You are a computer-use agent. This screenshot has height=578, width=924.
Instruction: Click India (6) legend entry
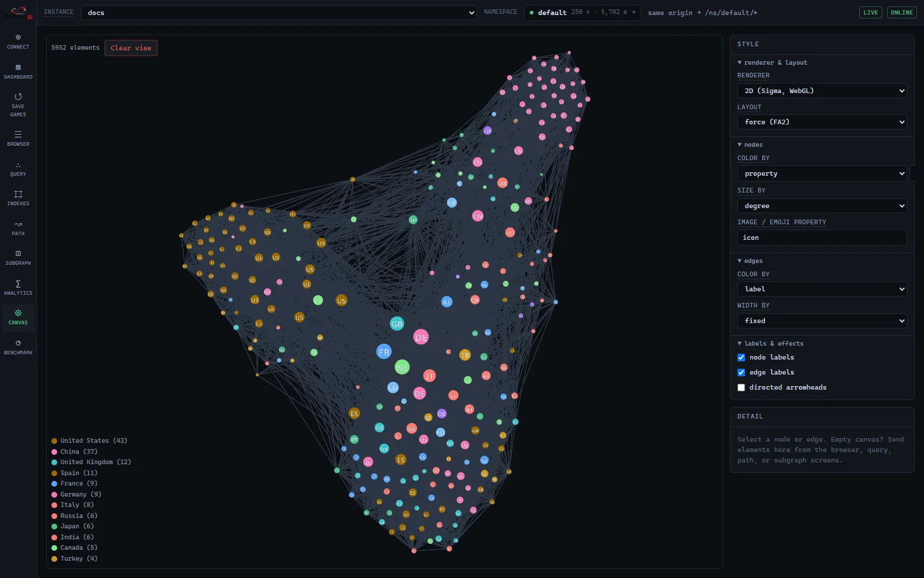(73, 537)
